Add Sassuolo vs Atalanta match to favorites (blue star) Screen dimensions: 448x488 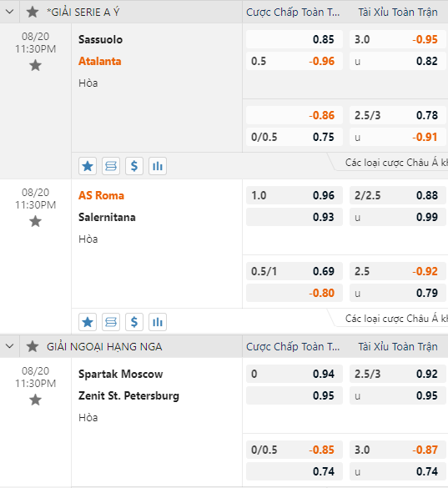88,166
